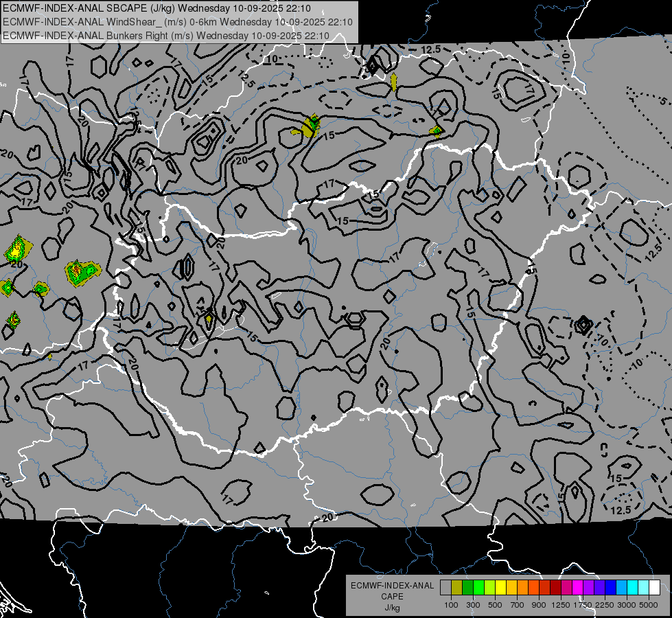This screenshot has height=618, width=672.
Task: Click the ECMWF-INDEX-ANAL legend title
Action: click(392, 586)
